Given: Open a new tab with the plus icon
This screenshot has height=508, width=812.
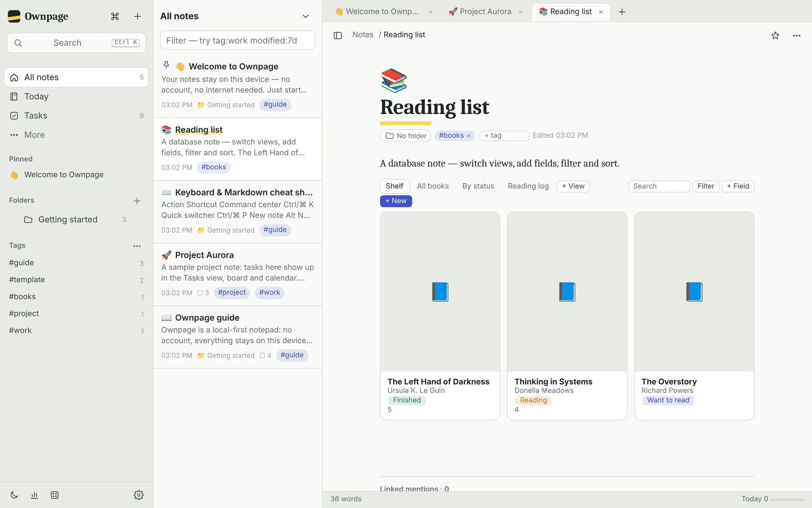Looking at the screenshot, I should (x=622, y=12).
